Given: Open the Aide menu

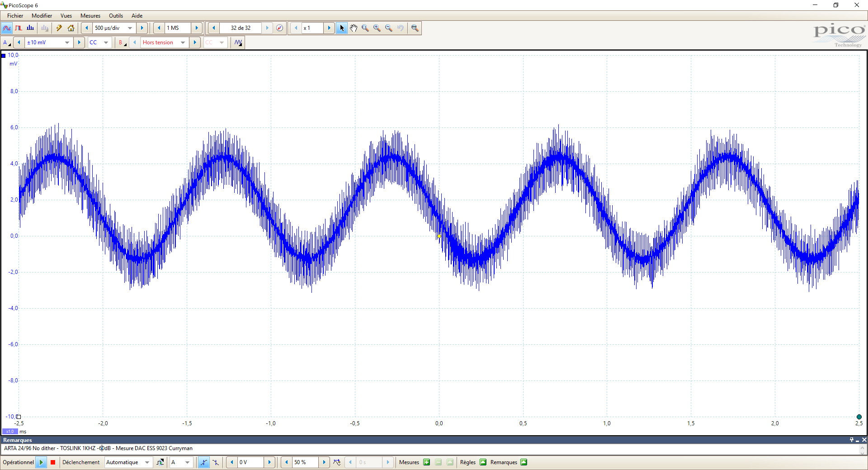Looking at the screenshot, I should (137, 16).
